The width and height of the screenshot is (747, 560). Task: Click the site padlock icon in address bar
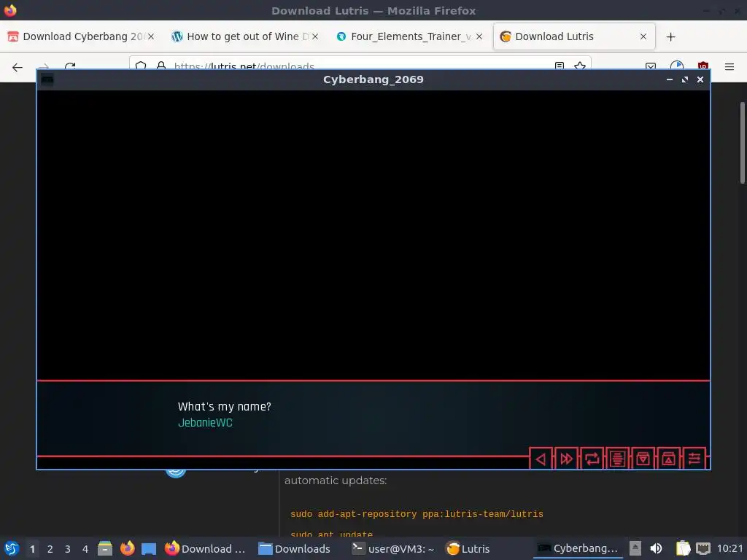[161, 65]
